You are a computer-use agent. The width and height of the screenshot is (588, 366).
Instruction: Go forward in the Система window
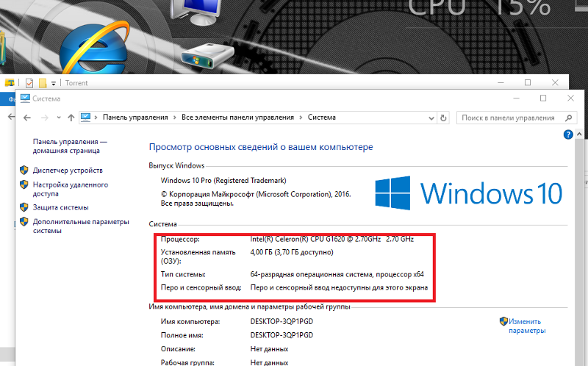45,118
